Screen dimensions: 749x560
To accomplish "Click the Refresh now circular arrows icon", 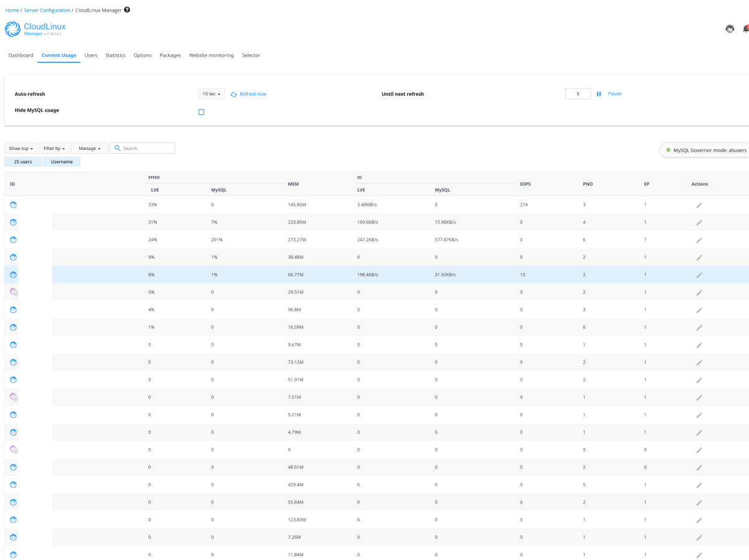I will pos(233,95).
